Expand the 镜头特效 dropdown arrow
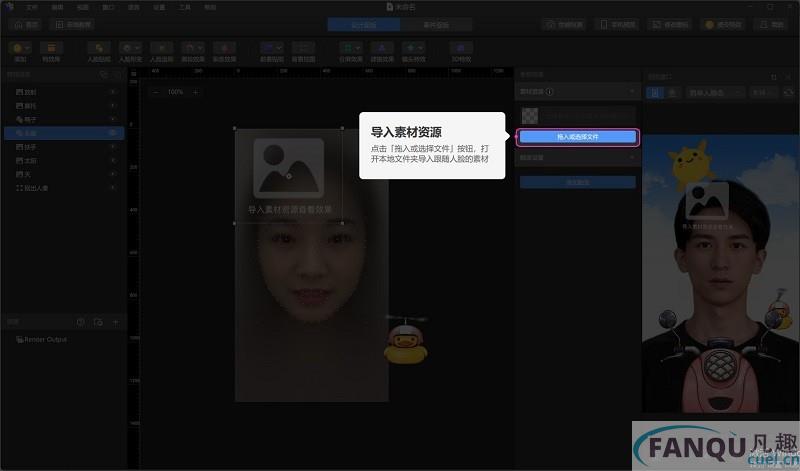 click(420, 48)
